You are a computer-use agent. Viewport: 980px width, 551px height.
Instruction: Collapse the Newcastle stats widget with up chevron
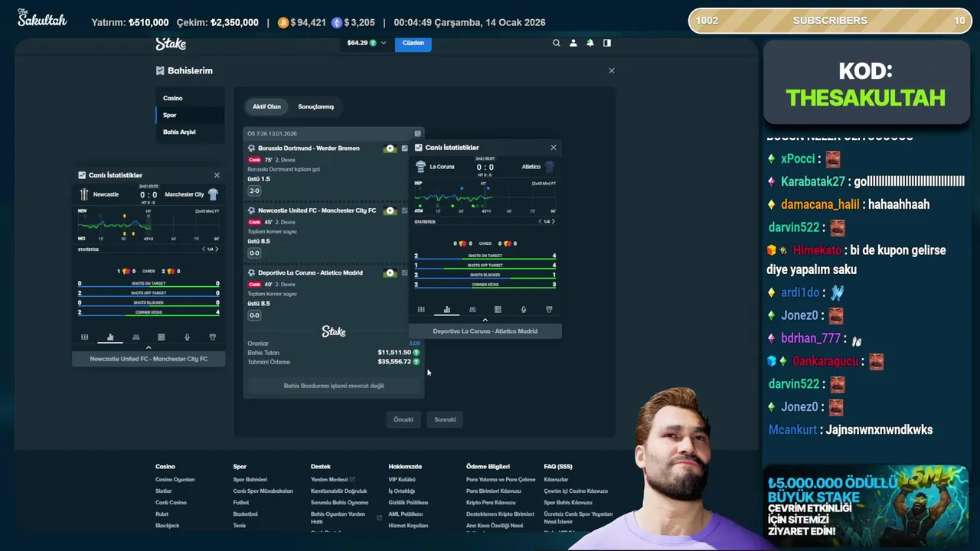pyautogui.click(x=149, y=347)
